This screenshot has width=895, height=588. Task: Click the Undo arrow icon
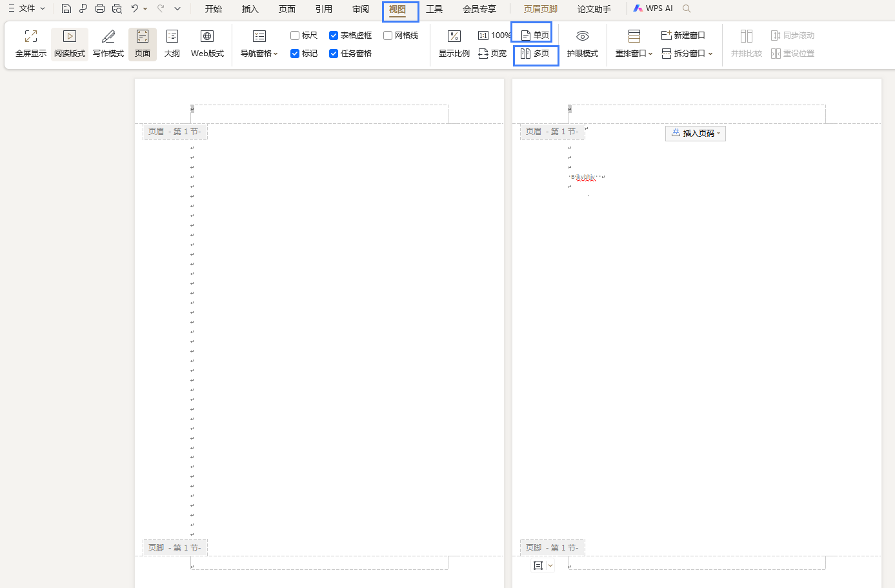134,8
